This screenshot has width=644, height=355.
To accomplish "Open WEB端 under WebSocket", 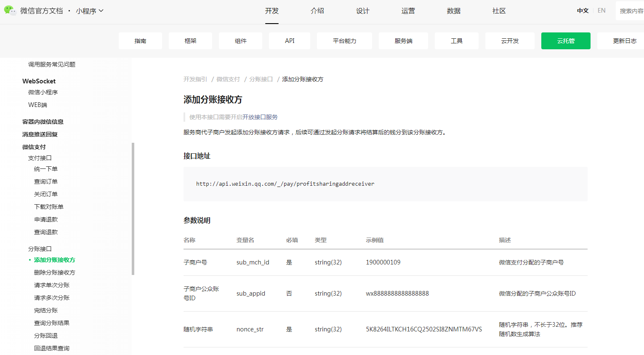I will point(37,105).
